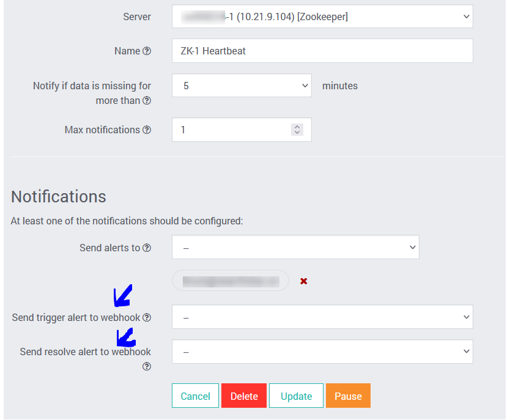510x420 pixels.
Task: Click help icon for trigger alert webhook
Action: pos(147,318)
